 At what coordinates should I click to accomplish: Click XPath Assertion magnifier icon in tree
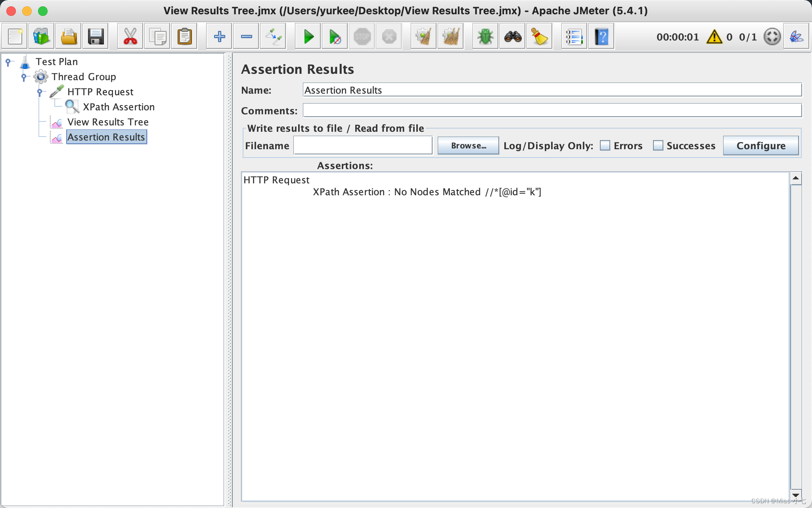pyautogui.click(x=72, y=106)
